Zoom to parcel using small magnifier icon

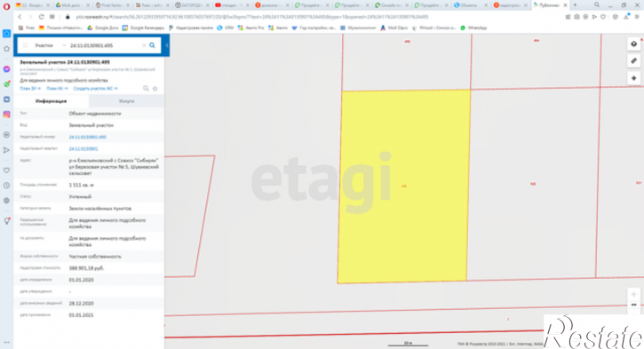146,88
